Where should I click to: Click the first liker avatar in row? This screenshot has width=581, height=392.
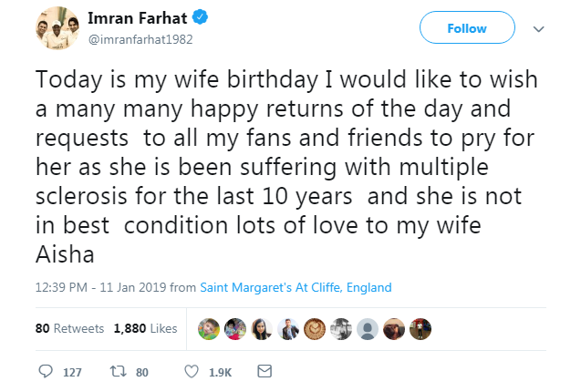[x=211, y=328]
